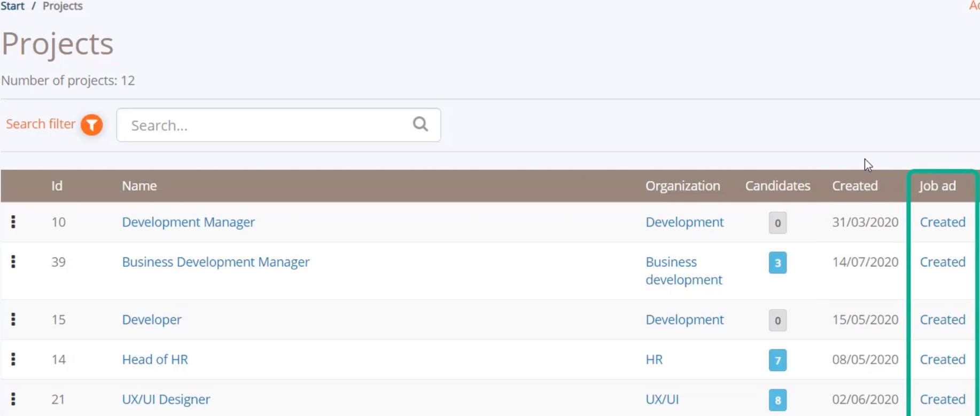Click the magnifying glass search icon
Screen dimensions: 980x416
pyautogui.click(x=421, y=124)
